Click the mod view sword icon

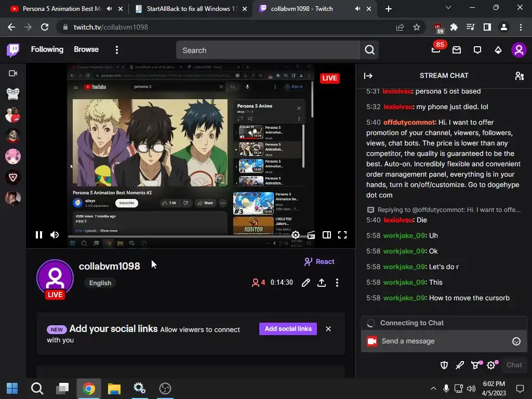point(460,365)
